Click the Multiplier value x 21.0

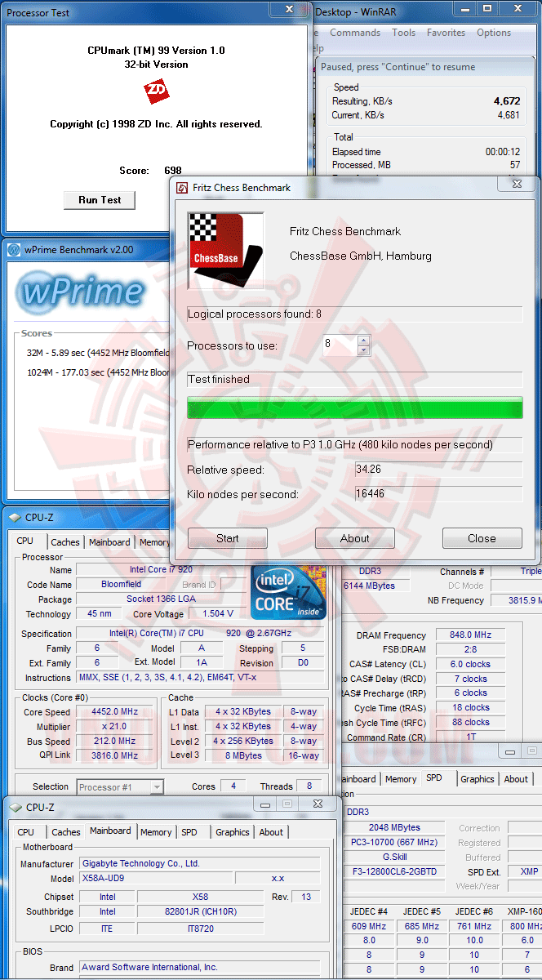pyautogui.click(x=114, y=727)
